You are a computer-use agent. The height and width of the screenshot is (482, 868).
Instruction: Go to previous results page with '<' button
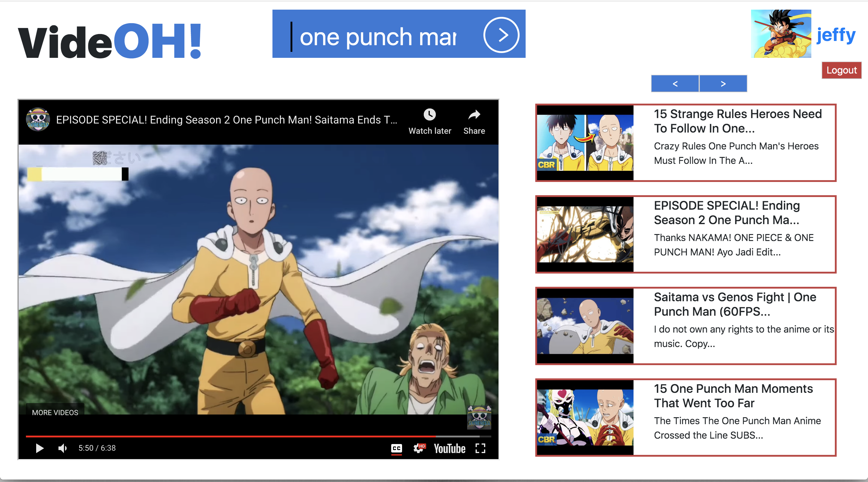[675, 83]
